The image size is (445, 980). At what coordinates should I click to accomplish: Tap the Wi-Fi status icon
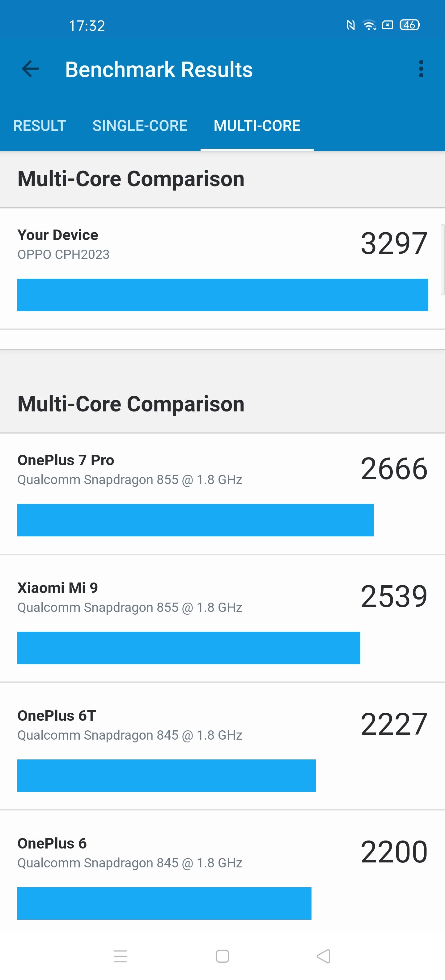click(369, 25)
